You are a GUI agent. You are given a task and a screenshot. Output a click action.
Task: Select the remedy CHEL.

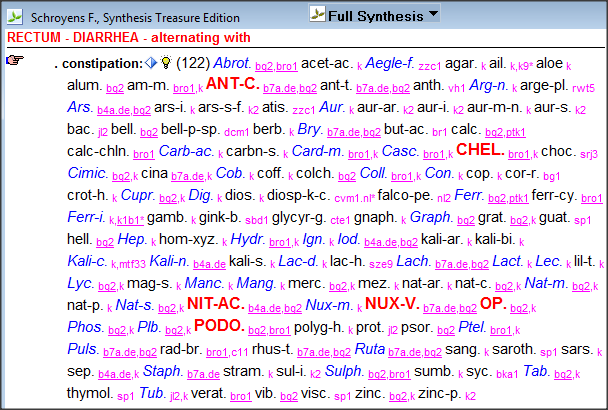click(480, 150)
